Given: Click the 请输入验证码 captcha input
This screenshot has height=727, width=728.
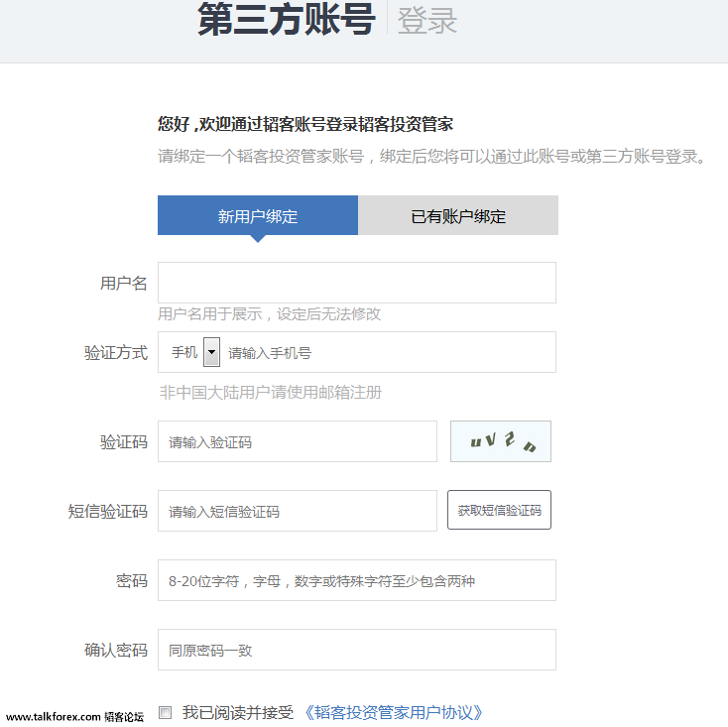Looking at the screenshot, I should 298,441.
